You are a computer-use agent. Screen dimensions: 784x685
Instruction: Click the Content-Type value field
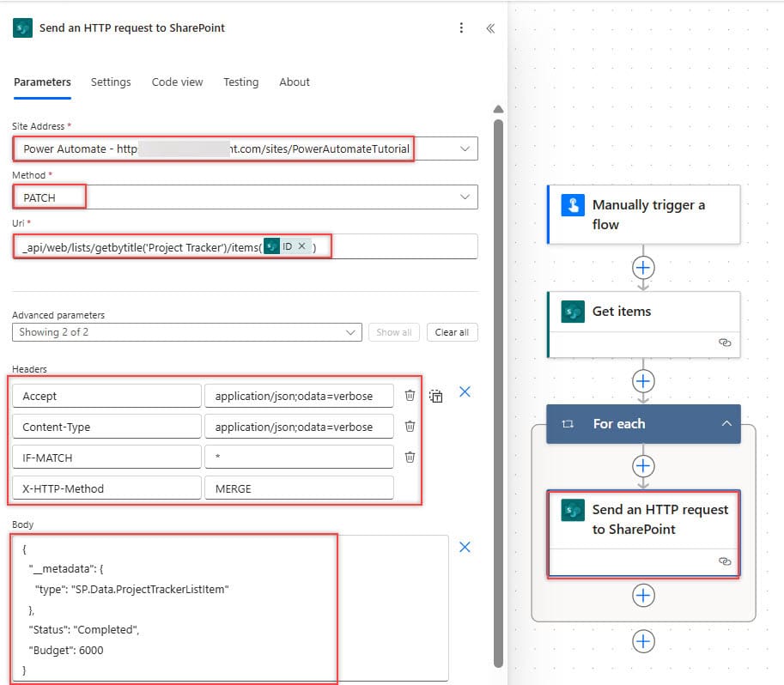click(x=299, y=427)
